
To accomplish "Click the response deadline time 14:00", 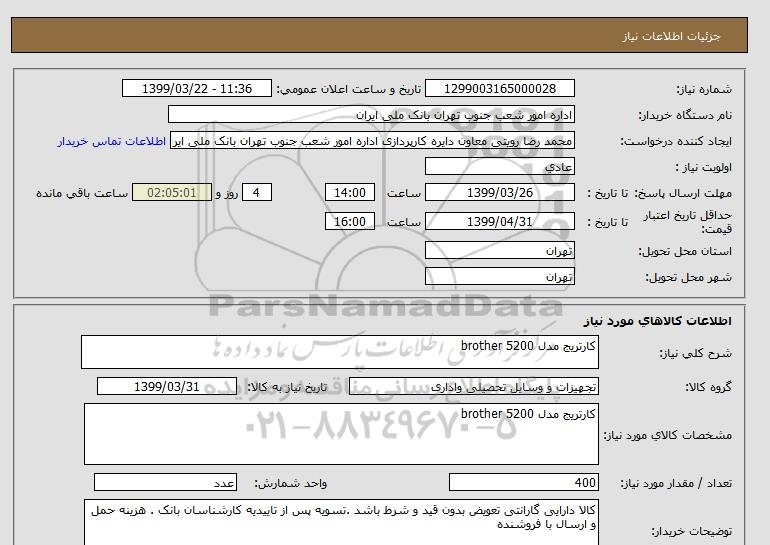I will pos(350,192).
